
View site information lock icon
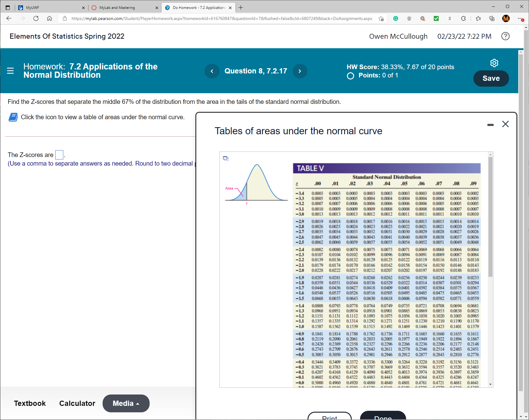(65, 18)
